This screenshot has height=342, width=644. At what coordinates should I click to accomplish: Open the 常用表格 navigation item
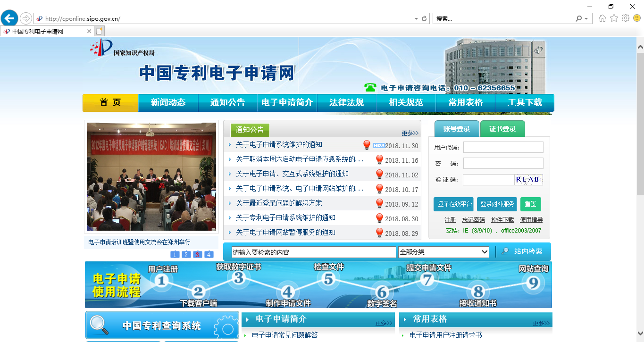[x=465, y=103]
